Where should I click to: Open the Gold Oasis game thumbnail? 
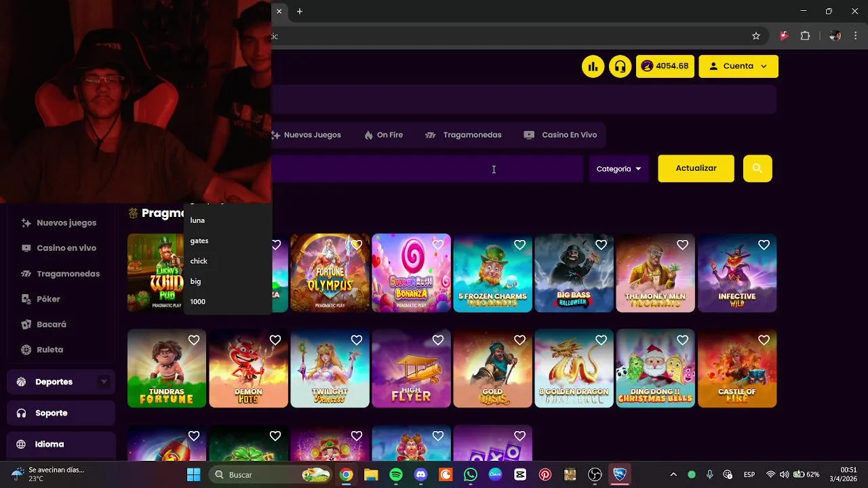(x=492, y=368)
